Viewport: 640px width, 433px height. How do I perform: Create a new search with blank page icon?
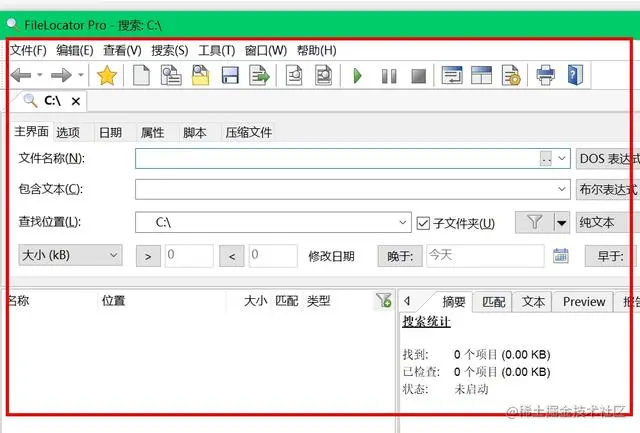pos(141,75)
